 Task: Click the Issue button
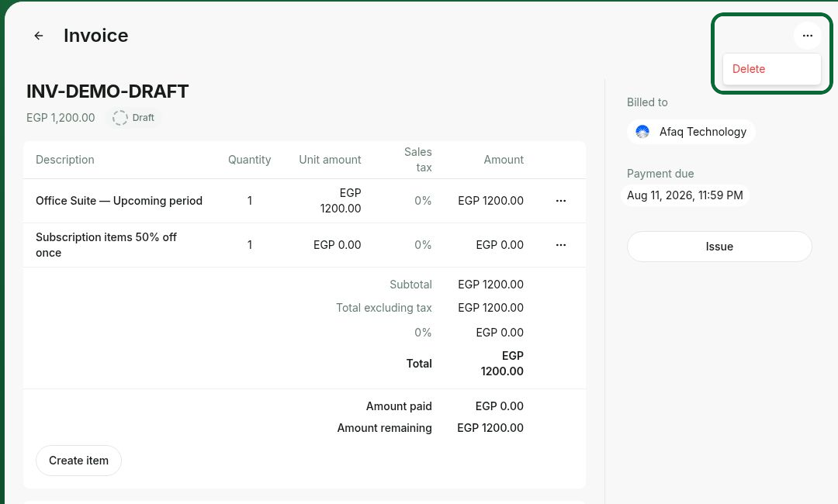click(719, 247)
